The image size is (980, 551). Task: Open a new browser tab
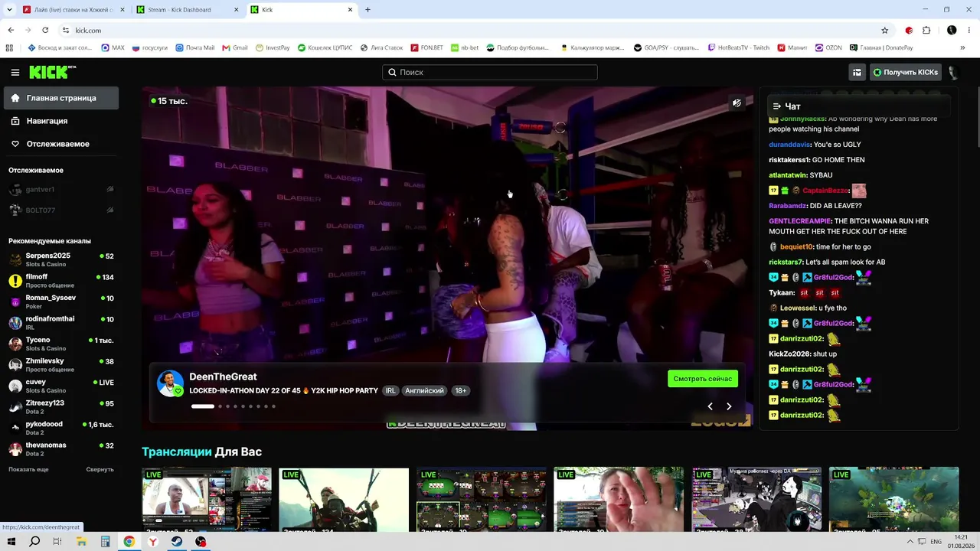pos(367,10)
